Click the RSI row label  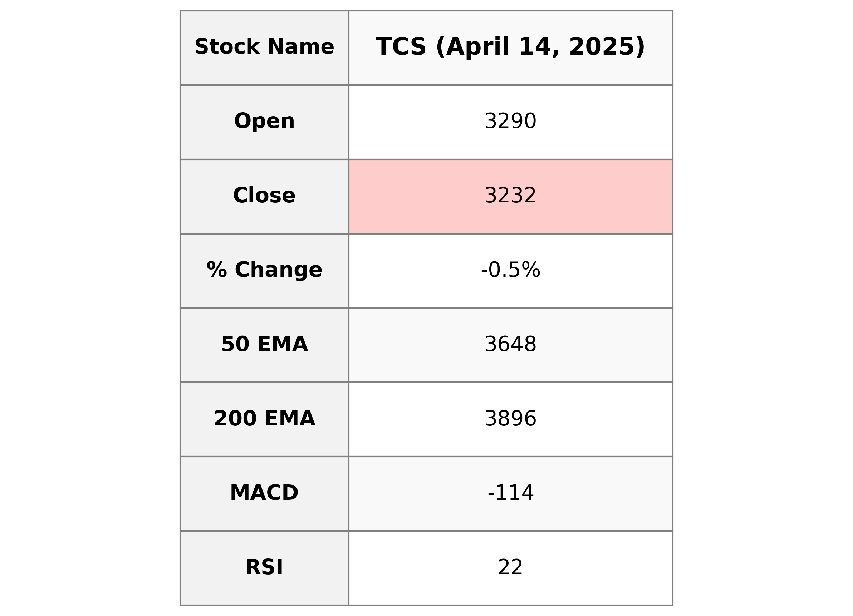(x=264, y=567)
